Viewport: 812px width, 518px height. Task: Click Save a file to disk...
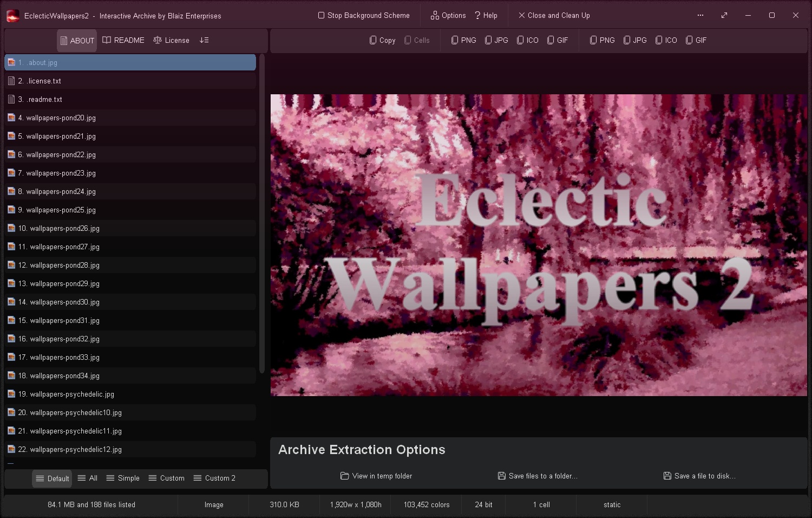pos(699,476)
